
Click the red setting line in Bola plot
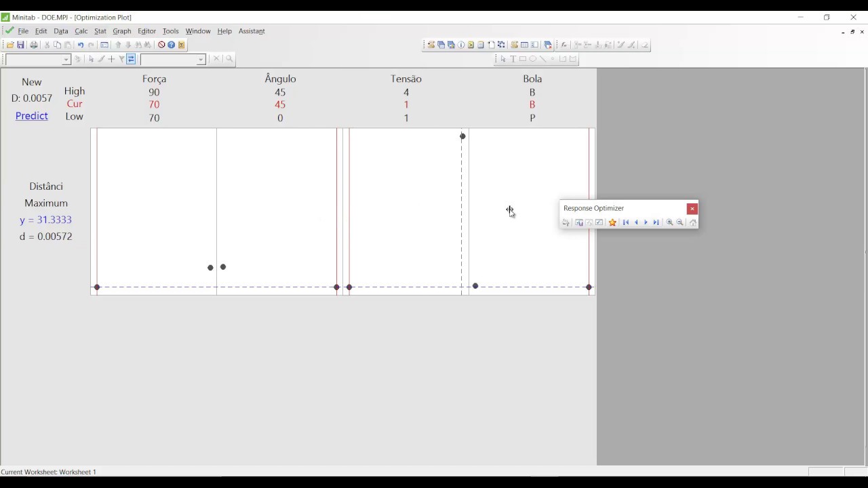pos(589,210)
